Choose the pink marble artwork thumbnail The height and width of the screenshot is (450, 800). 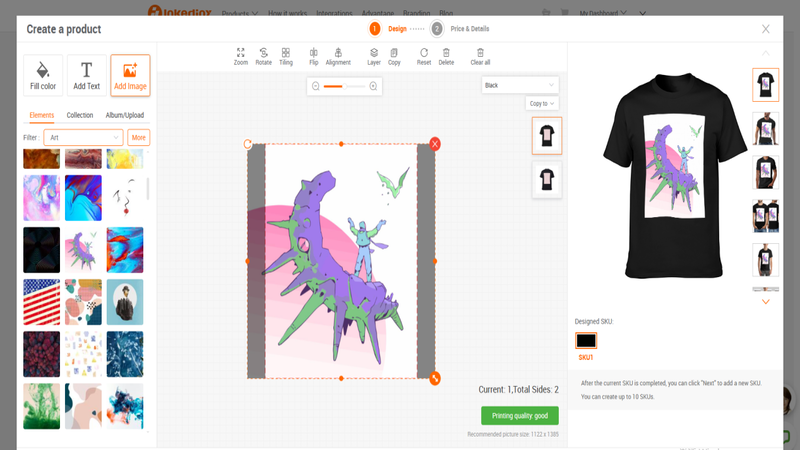tap(41, 198)
